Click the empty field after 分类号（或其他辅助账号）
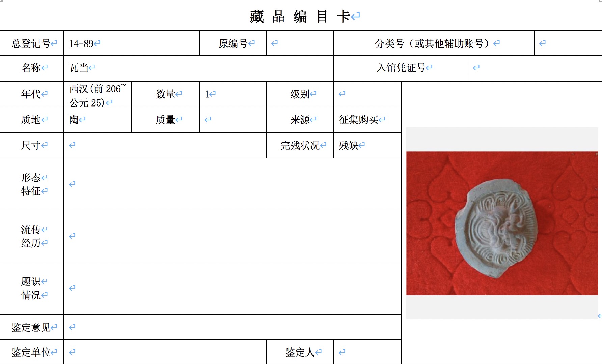Viewport: 602px width, 364px height. tap(568, 43)
